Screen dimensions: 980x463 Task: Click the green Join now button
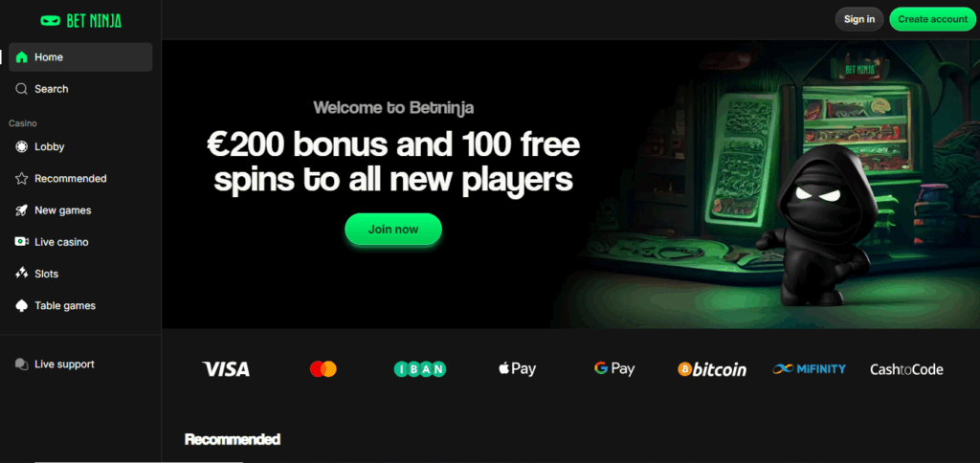(x=393, y=230)
